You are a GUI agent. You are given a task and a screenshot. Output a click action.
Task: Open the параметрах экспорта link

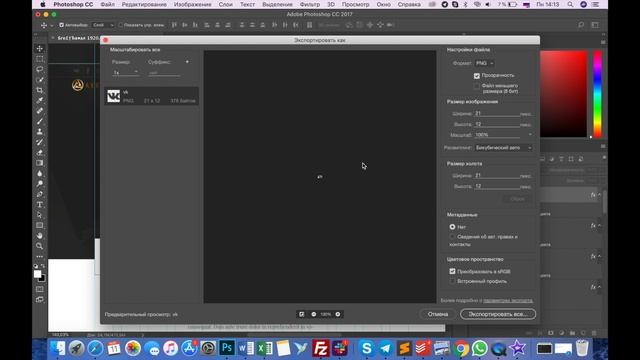[x=508, y=300]
